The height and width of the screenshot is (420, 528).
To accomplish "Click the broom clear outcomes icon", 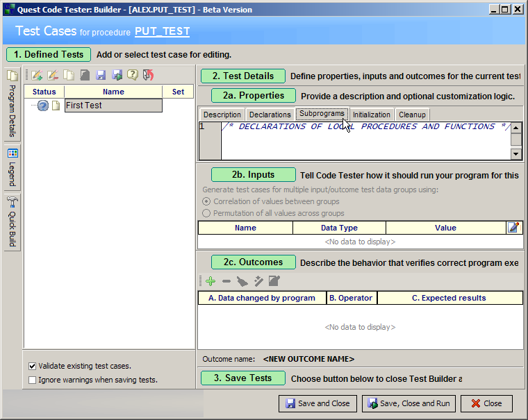I will (x=242, y=281).
